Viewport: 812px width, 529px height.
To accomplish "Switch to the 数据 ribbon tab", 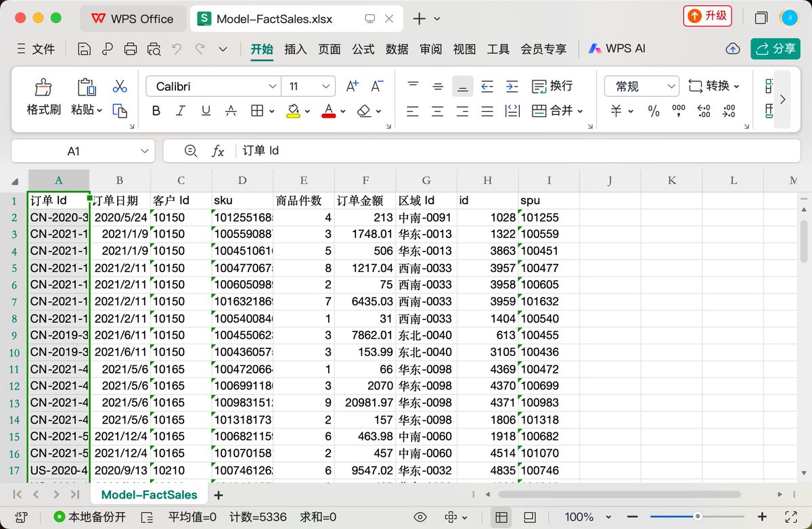I will pos(397,49).
